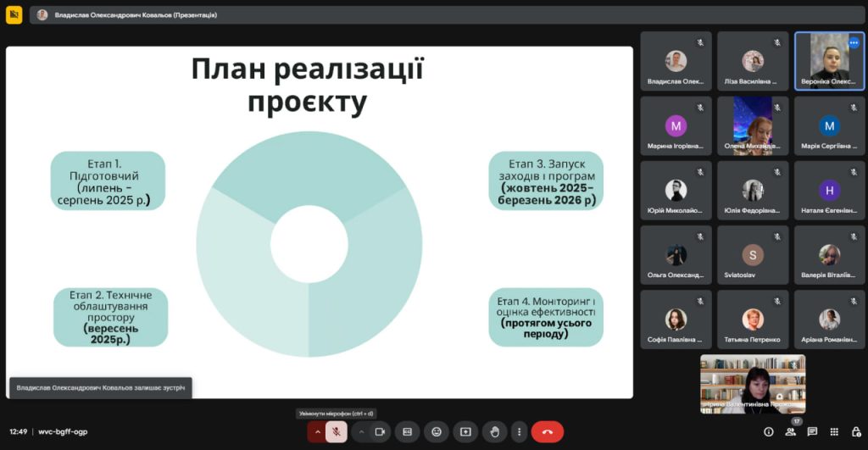The image size is (868, 450).
Task: Click the yellow icon in top-left corner
Action: click(14, 14)
